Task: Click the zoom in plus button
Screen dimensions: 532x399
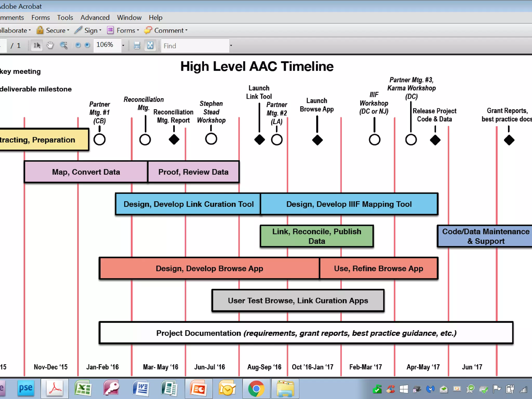Action: pyautogui.click(x=87, y=45)
